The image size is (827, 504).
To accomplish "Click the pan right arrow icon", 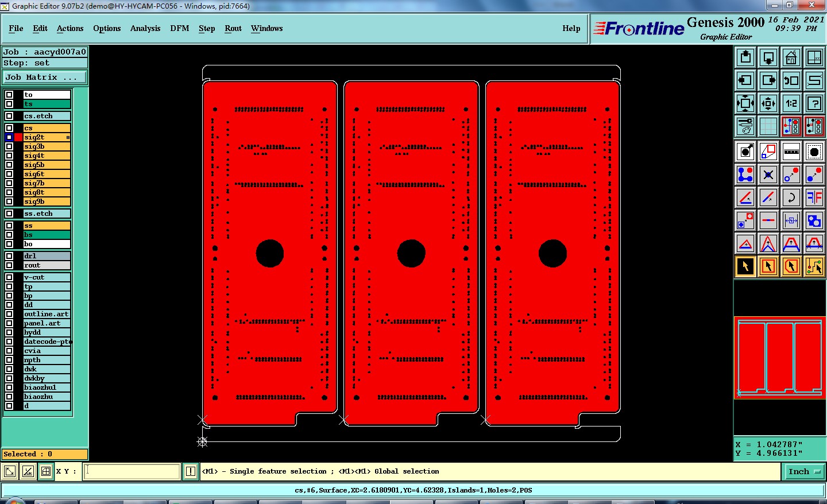I will pyautogui.click(x=768, y=80).
